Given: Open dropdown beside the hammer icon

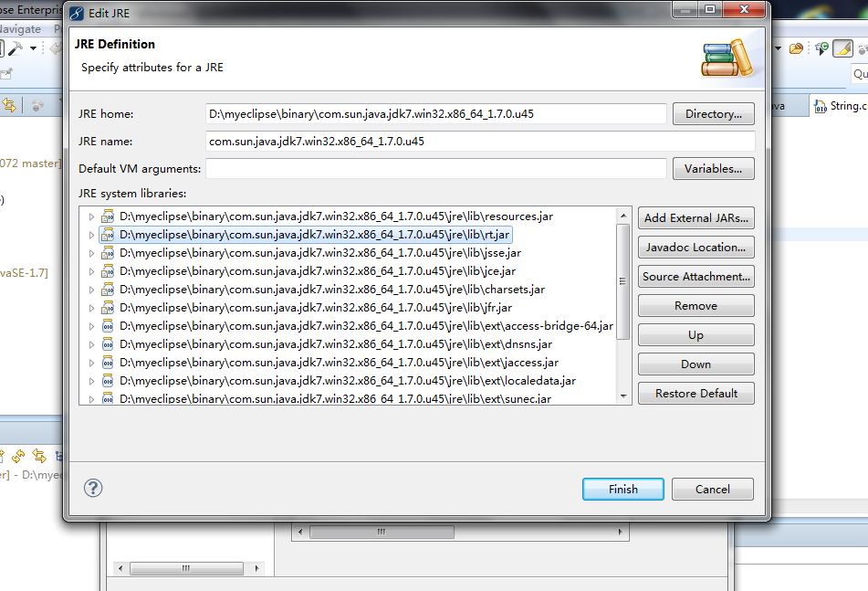Looking at the screenshot, I should (33, 48).
